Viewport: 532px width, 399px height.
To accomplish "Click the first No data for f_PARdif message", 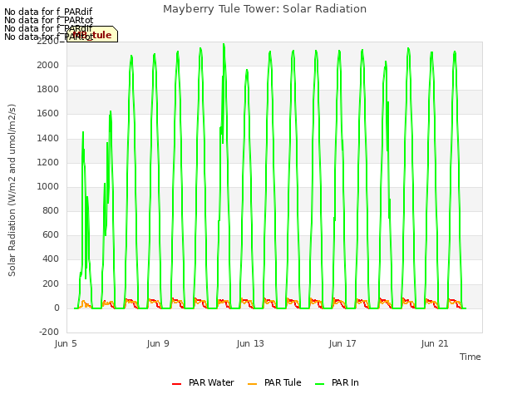I will pyautogui.click(x=48, y=12).
